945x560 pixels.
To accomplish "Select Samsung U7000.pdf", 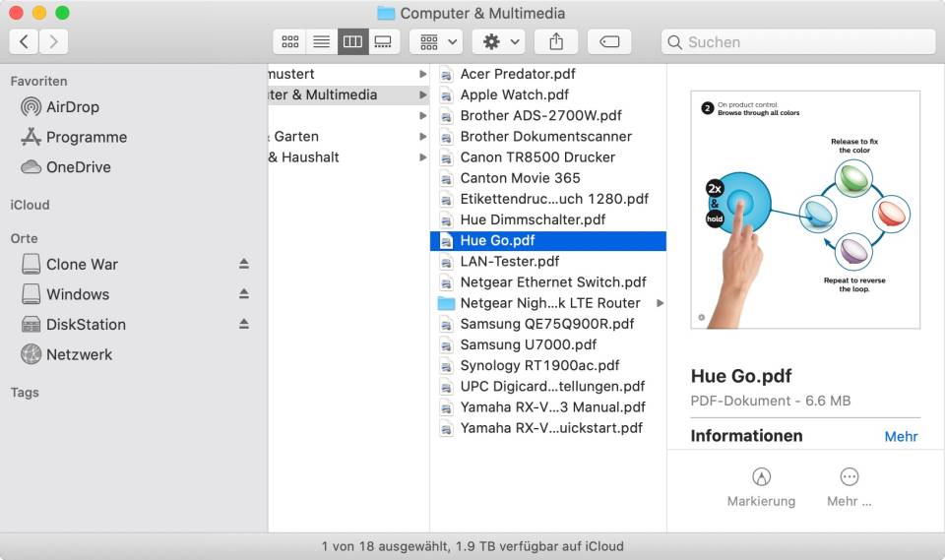I will (548, 344).
